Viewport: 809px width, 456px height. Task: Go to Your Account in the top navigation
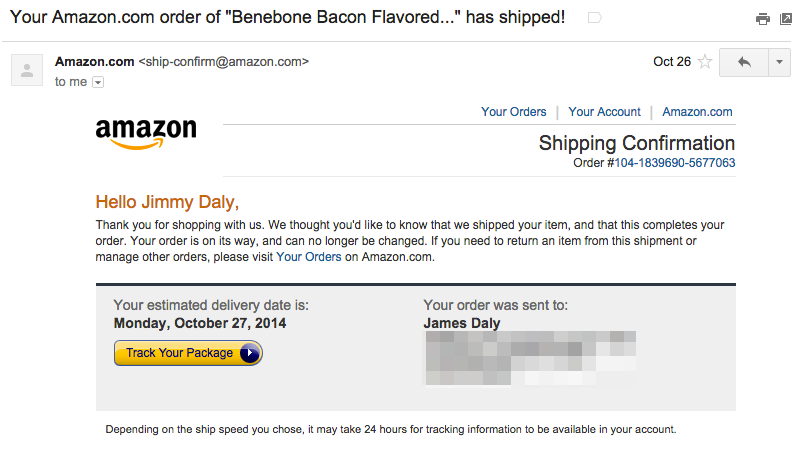pos(604,112)
